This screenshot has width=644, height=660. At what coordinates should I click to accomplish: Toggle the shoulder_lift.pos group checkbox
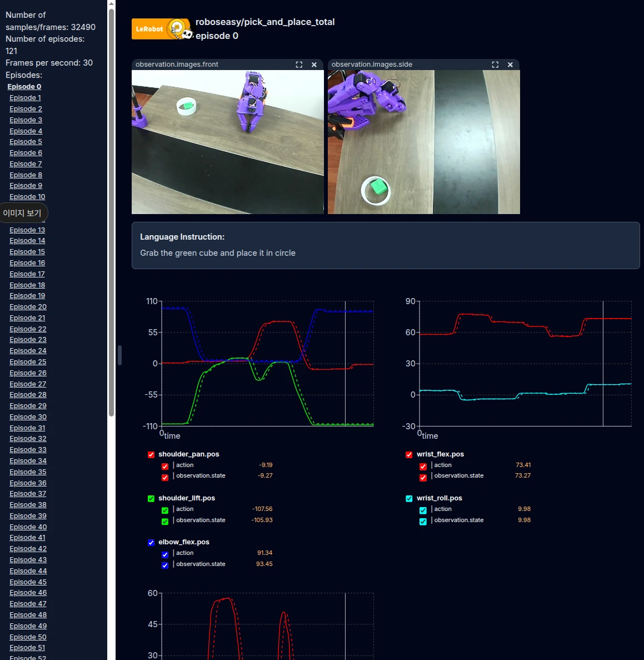[151, 498]
